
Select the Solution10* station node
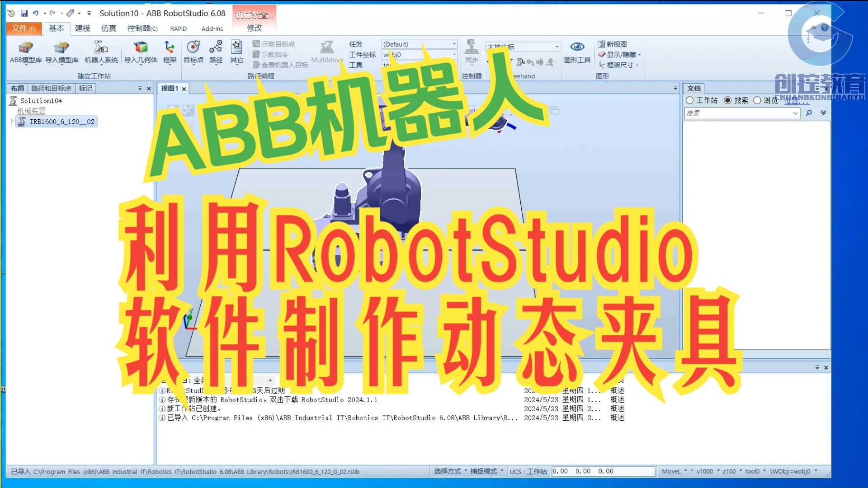[x=36, y=100]
